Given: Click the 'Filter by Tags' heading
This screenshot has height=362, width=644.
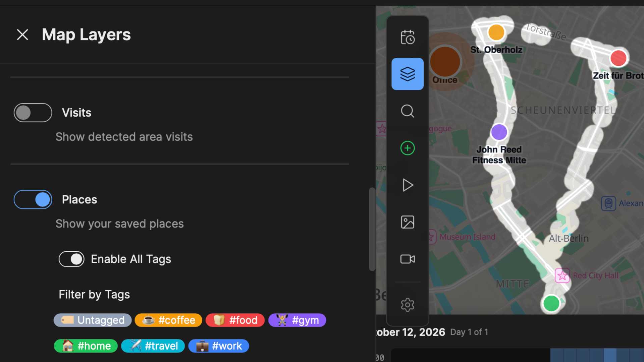Looking at the screenshot, I should pyautogui.click(x=94, y=295).
